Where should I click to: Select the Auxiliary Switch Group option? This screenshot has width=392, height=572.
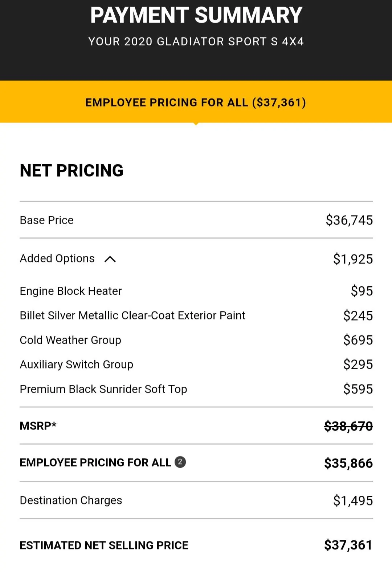click(77, 364)
